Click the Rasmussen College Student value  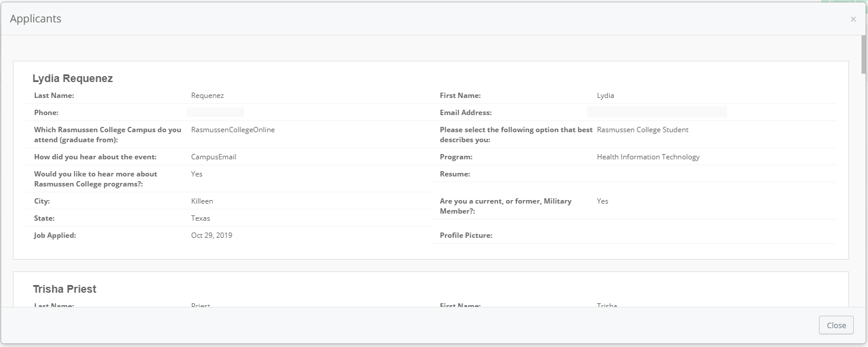click(642, 130)
